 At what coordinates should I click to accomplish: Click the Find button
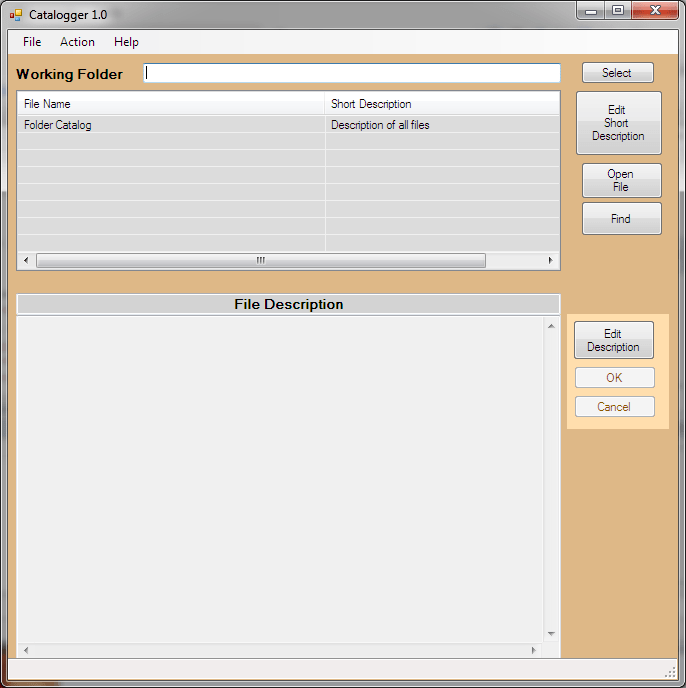(621, 219)
